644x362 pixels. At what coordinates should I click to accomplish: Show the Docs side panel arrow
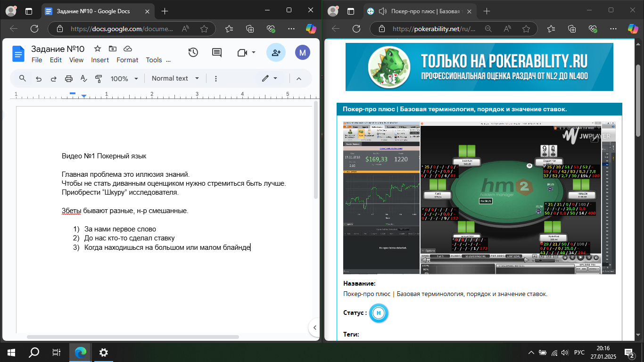pos(314,328)
